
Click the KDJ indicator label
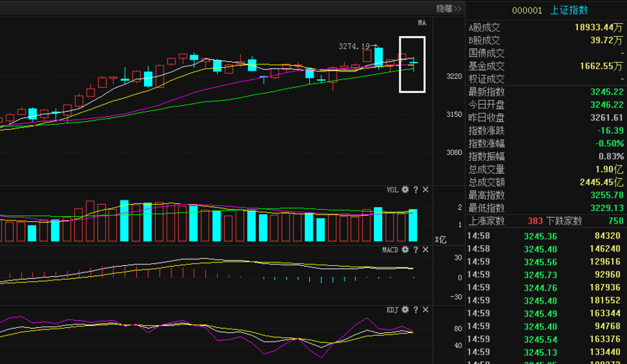[393, 310]
